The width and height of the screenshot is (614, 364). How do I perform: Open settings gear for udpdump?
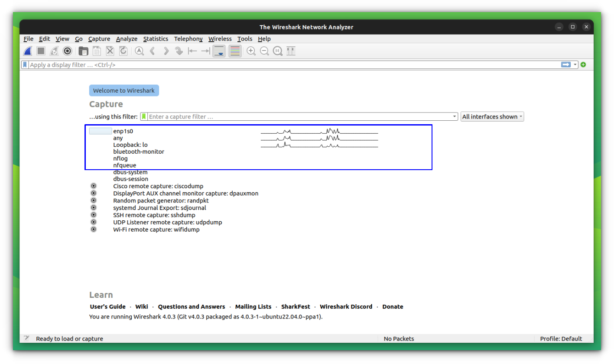pos(94,222)
